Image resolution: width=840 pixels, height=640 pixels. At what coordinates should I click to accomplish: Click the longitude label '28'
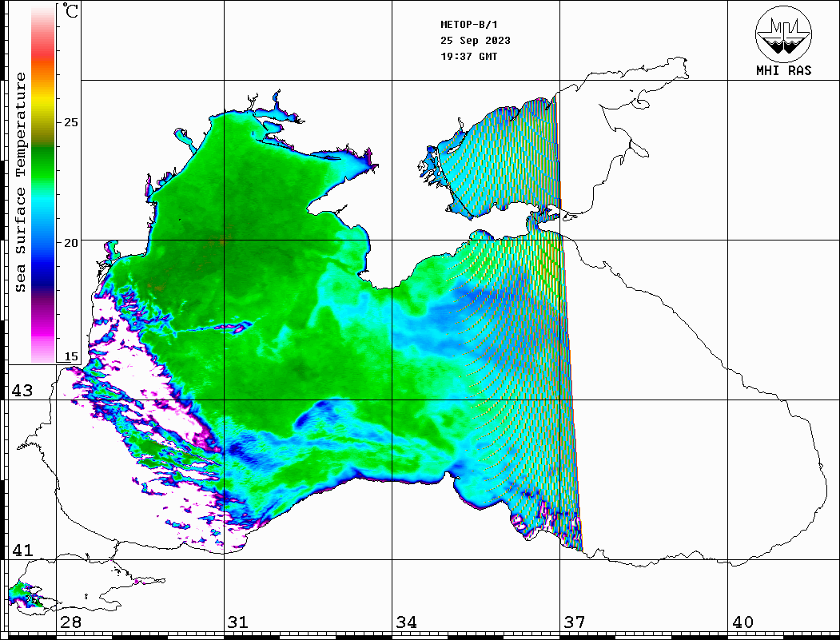70,622
